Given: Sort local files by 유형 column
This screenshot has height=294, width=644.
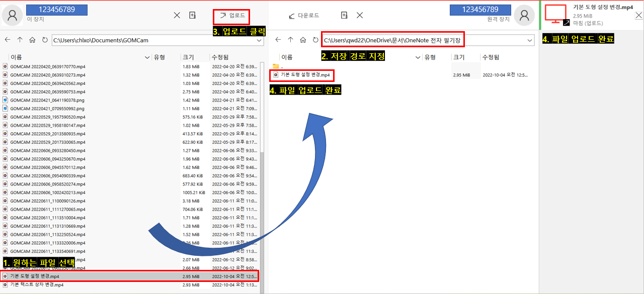Looking at the screenshot, I should 159,58.
